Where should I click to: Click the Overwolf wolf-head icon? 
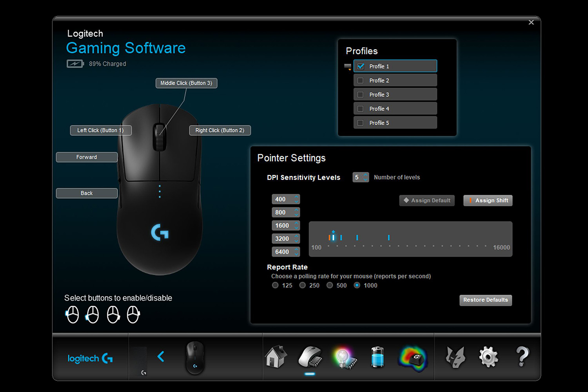(455, 357)
